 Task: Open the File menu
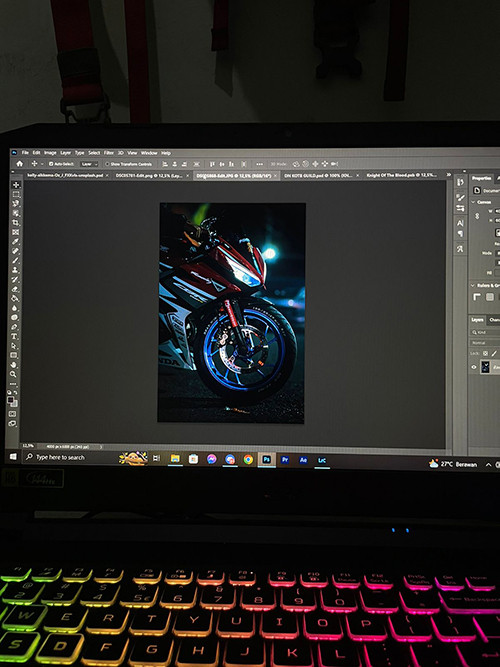click(25, 153)
